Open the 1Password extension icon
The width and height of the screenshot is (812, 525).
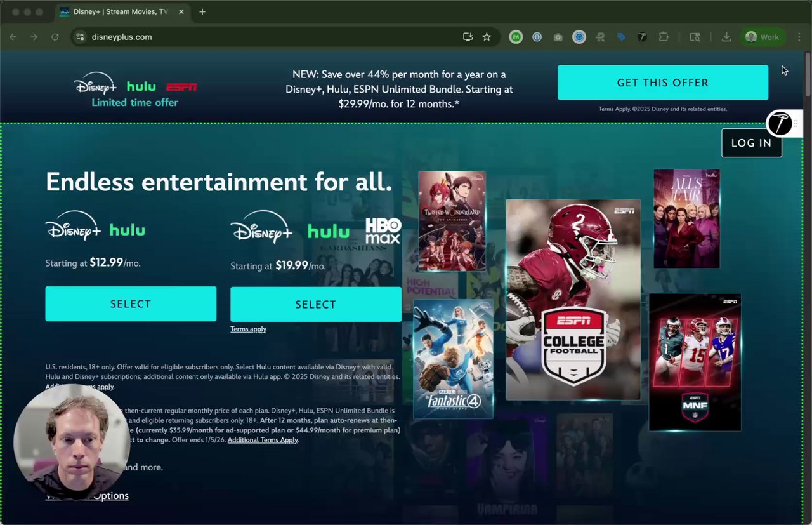pos(537,37)
